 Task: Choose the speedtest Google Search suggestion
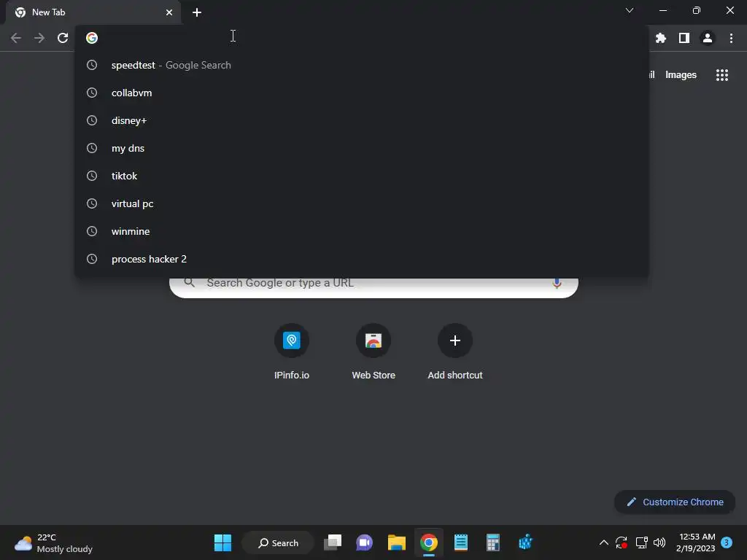tap(362, 65)
